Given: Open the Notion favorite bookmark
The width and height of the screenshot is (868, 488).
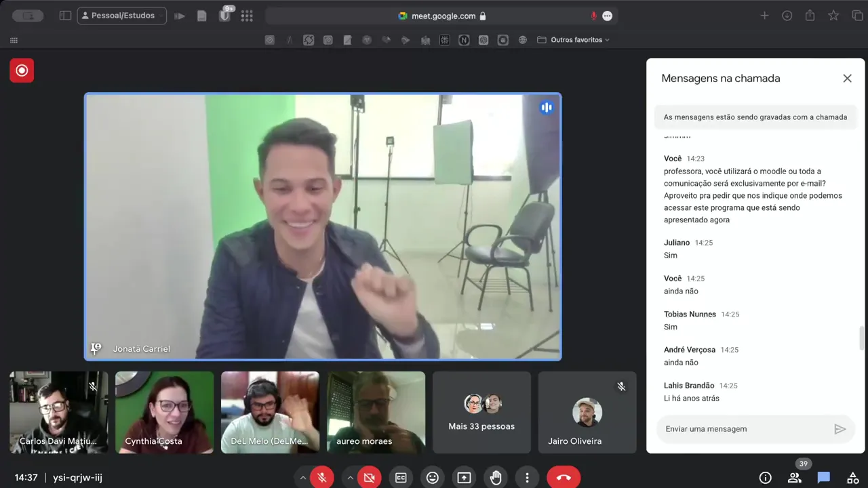Looking at the screenshot, I should click(464, 40).
